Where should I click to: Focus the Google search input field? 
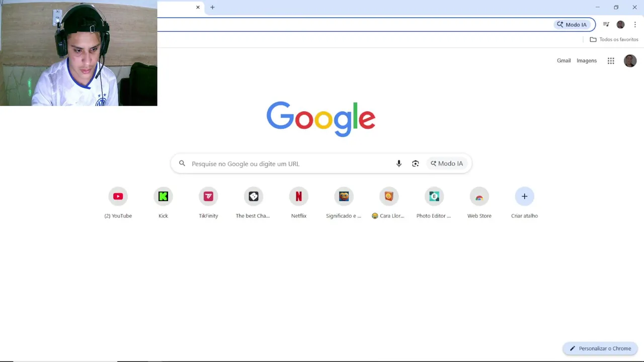click(321, 163)
